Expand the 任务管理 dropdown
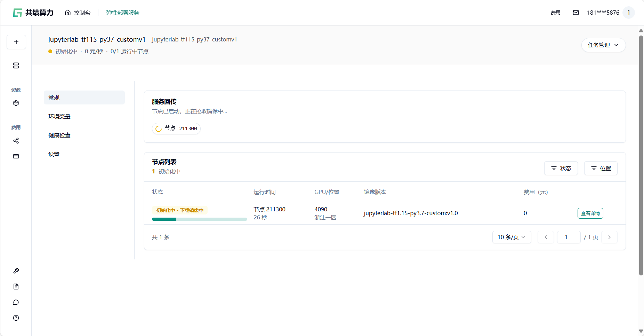644x336 pixels. (603, 45)
